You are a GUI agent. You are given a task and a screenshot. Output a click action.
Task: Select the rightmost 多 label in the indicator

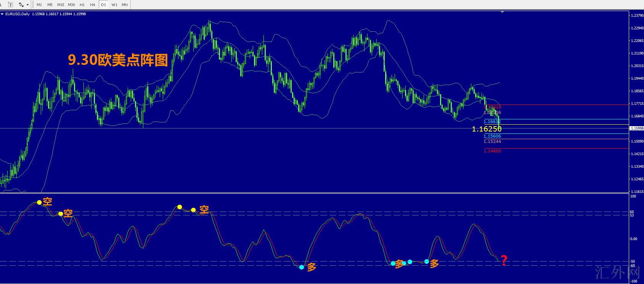pyautogui.click(x=434, y=263)
